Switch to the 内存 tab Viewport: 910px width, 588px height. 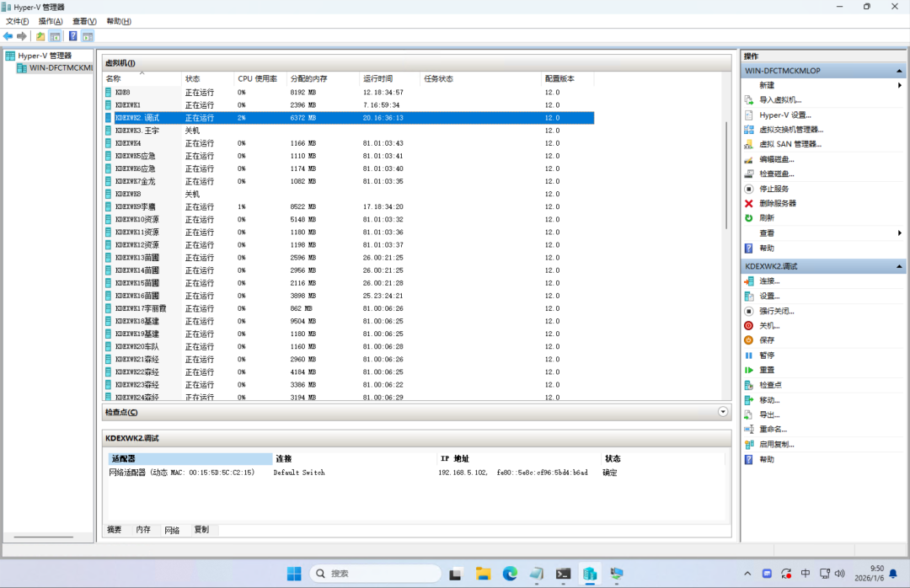coord(143,529)
